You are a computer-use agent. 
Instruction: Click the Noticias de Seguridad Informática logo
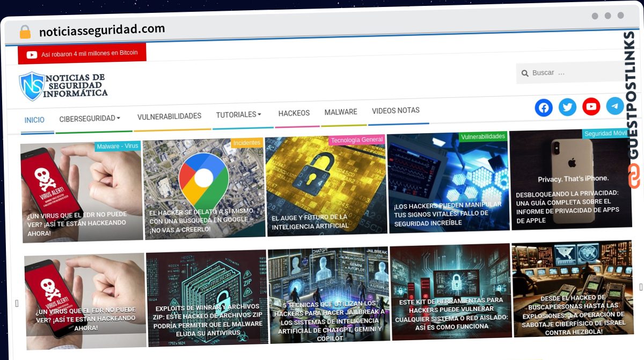[x=63, y=87]
